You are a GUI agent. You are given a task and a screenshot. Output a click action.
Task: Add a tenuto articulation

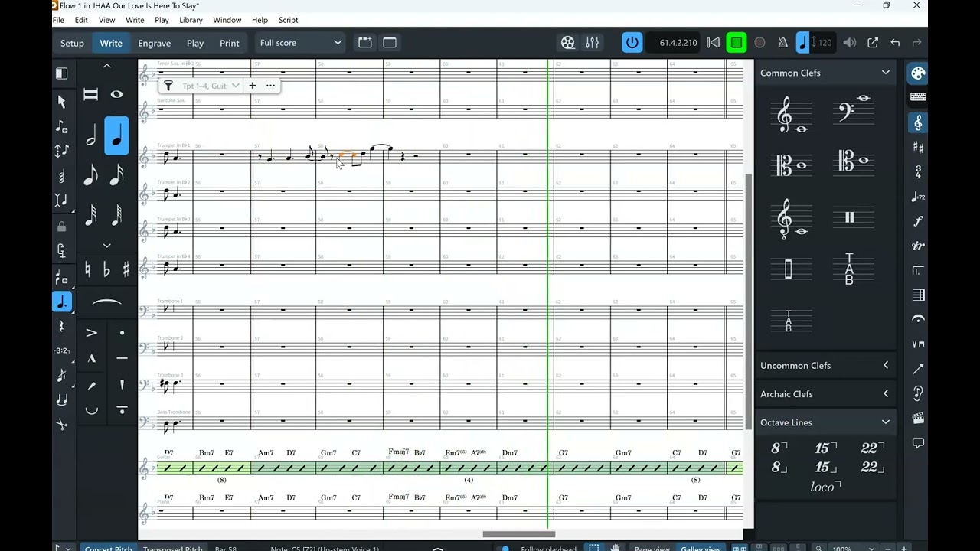(122, 358)
